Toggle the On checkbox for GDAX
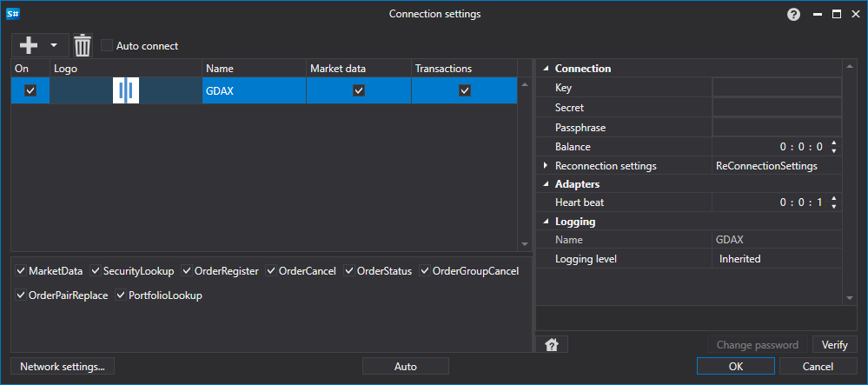Viewport: 868px width, 385px height. [30, 90]
